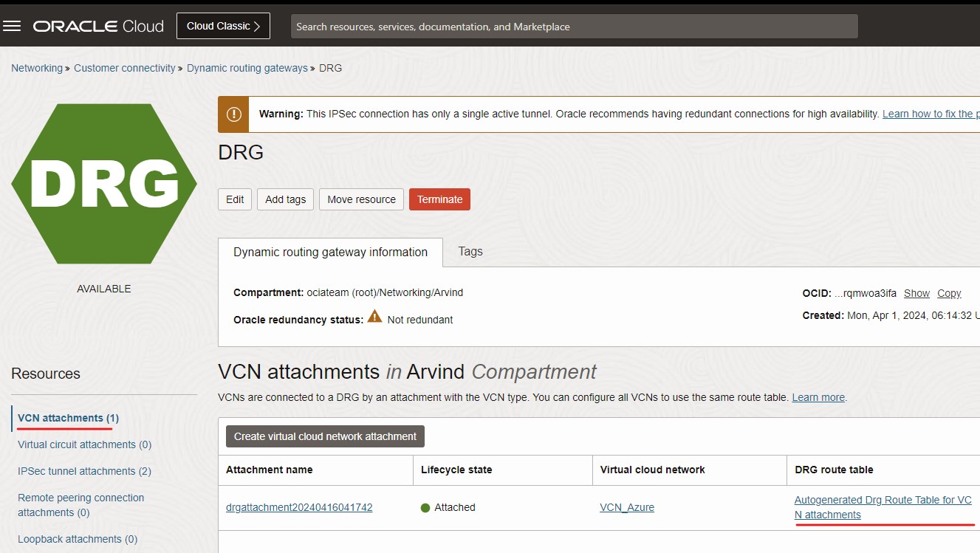Go to Dynamic routing gateways breadcrumb

pos(247,68)
